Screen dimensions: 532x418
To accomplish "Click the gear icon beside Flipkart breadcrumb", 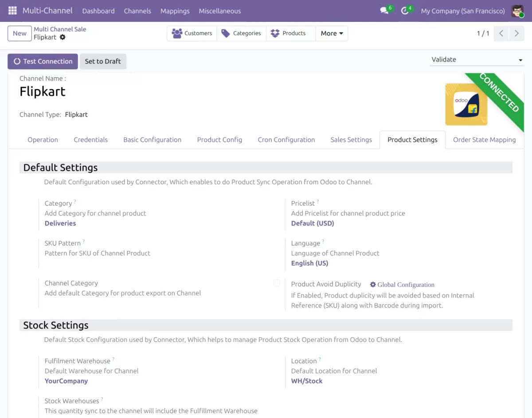I will (x=63, y=37).
